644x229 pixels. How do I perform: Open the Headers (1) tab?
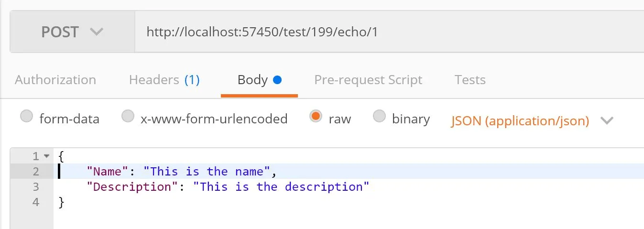click(x=164, y=80)
